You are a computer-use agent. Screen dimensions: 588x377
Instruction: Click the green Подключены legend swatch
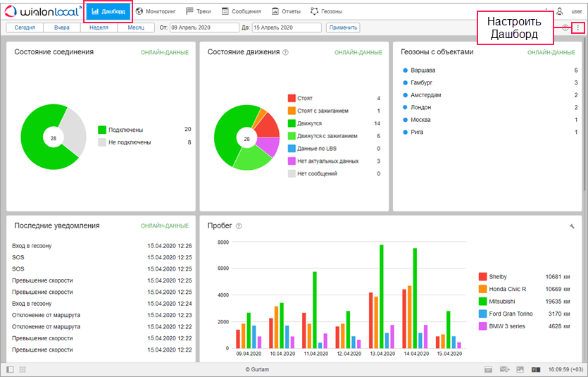102,130
